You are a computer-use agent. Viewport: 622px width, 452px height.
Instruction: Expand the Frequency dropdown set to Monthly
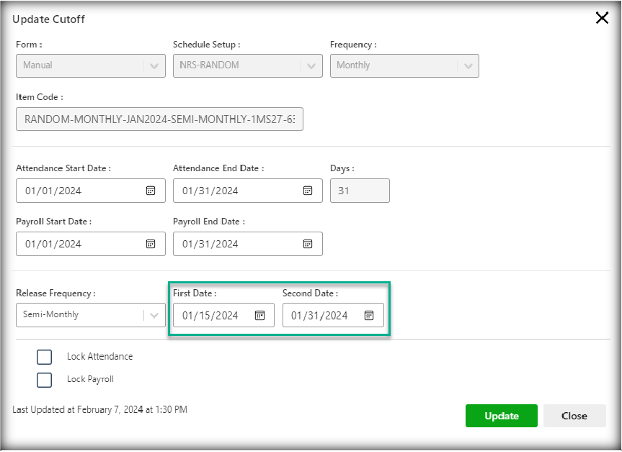pos(467,66)
